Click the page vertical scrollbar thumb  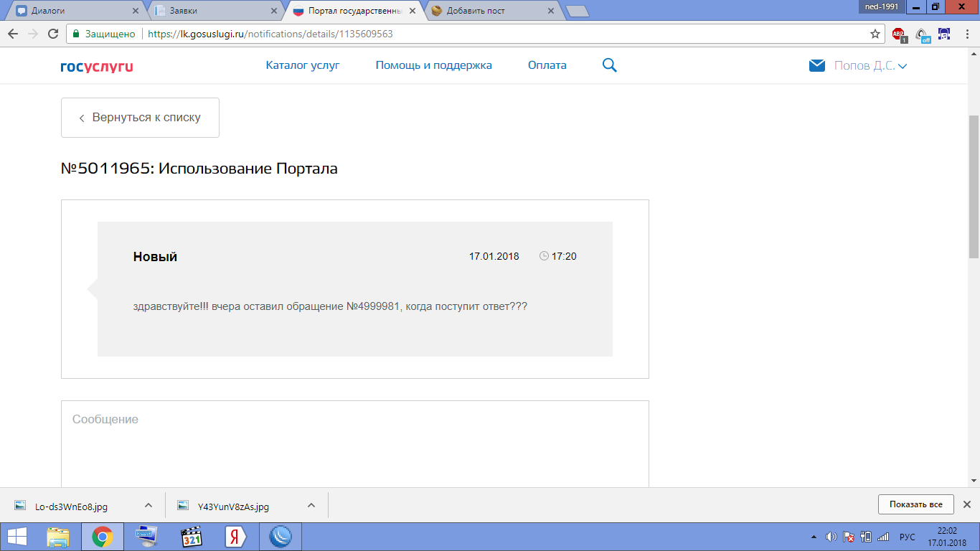(x=974, y=187)
